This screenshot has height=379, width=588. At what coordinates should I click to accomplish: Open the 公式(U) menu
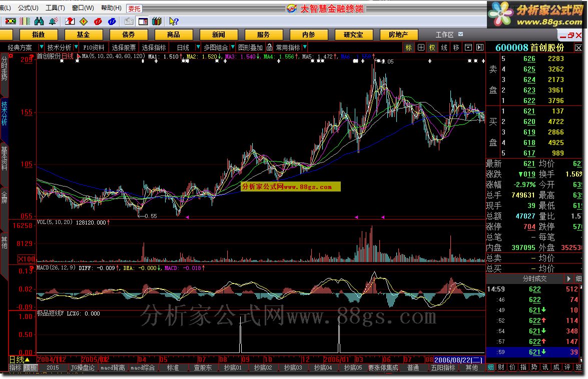click(28, 8)
